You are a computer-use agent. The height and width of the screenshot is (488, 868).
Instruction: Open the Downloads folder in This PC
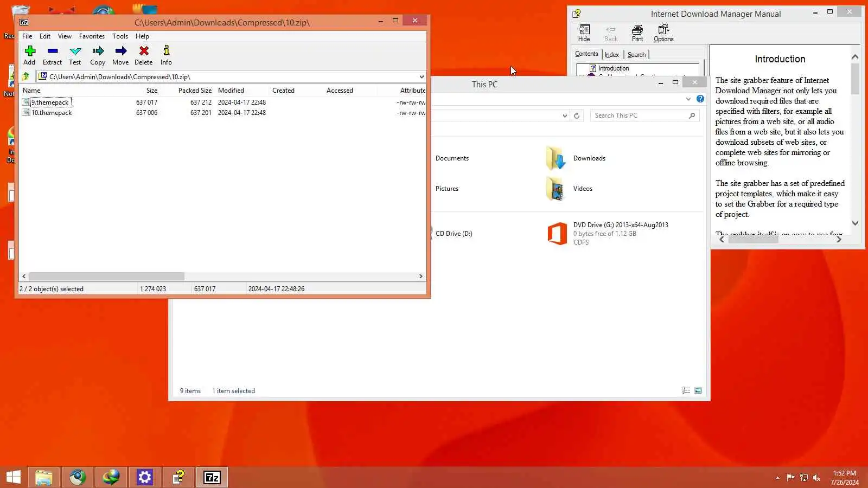(576, 158)
